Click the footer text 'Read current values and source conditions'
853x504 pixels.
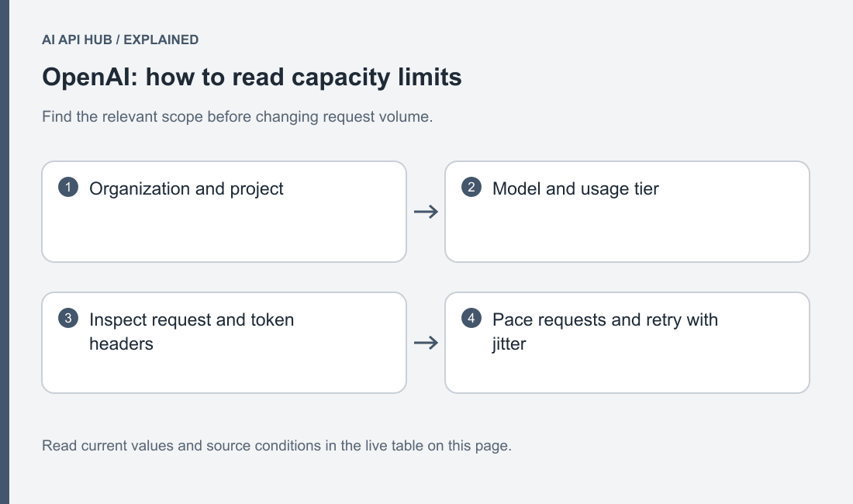[181, 446]
